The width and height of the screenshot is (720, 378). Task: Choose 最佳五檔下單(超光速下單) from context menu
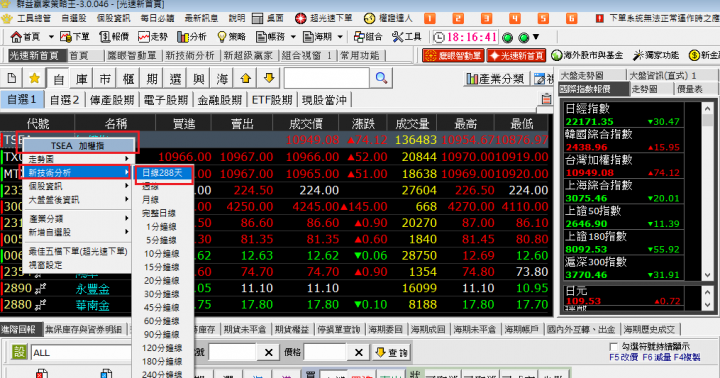(77, 251)
